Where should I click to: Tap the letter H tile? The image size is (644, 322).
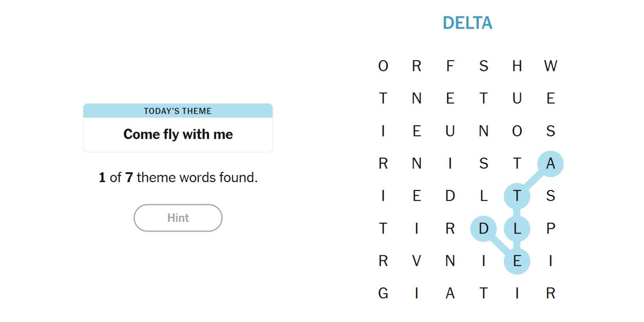tap(517, 66)
